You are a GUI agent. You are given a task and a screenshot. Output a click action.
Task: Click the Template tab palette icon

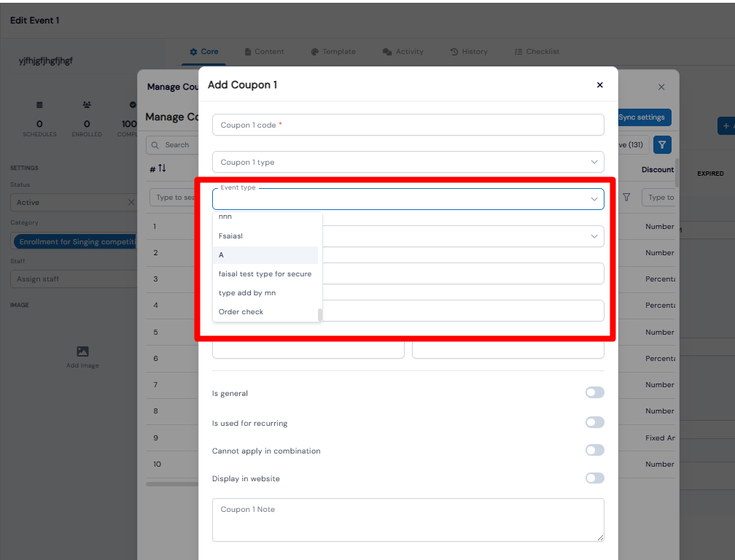[x=314, y=52]
